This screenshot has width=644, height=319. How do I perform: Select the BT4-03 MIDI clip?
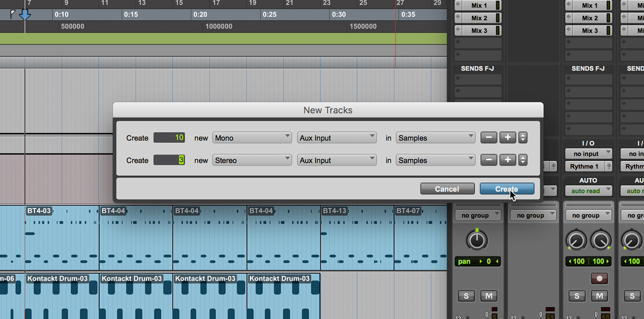62,238
